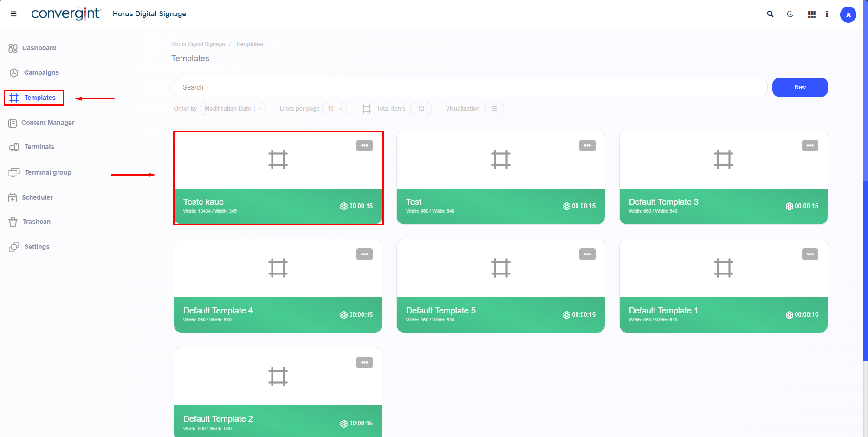Expand the Lines per page dropdown
868x437 pixels.
[334, 109]
